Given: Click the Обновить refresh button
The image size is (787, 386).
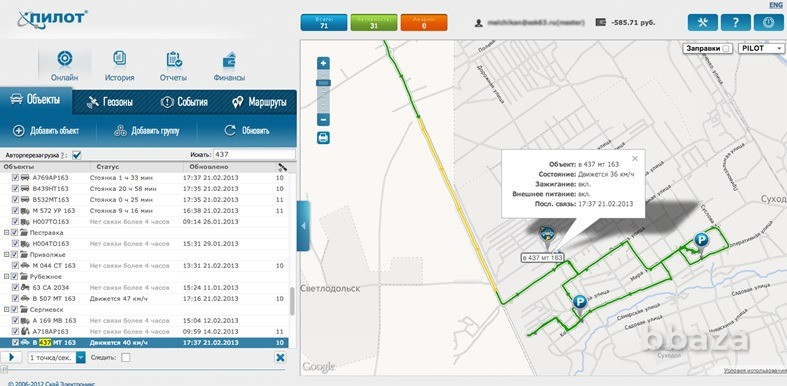Looking at the screenshot, I should (246, 131).
